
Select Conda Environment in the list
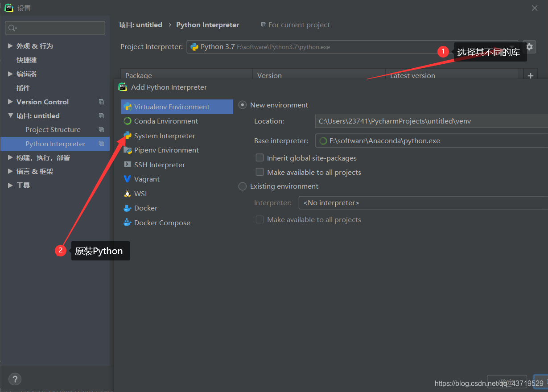(x=177, y=121)
